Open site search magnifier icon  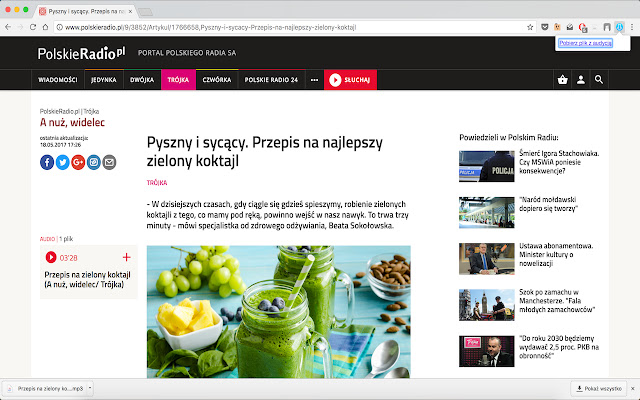tap(599, 80)
